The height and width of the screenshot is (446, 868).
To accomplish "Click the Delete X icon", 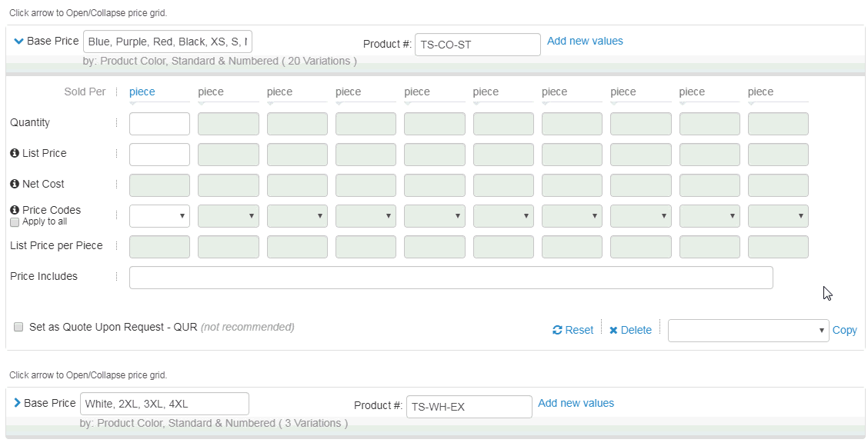I will coord(613,331).
